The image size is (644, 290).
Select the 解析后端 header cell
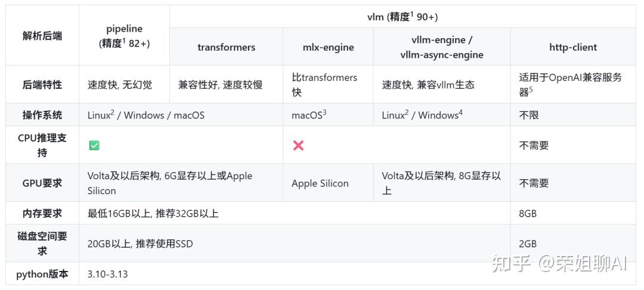(x=42, y=36)
